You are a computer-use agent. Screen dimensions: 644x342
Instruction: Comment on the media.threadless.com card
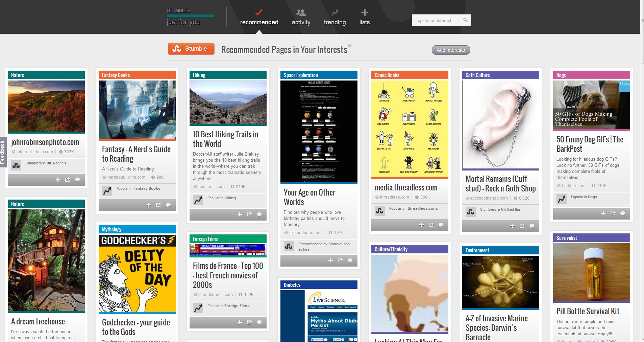441,225
